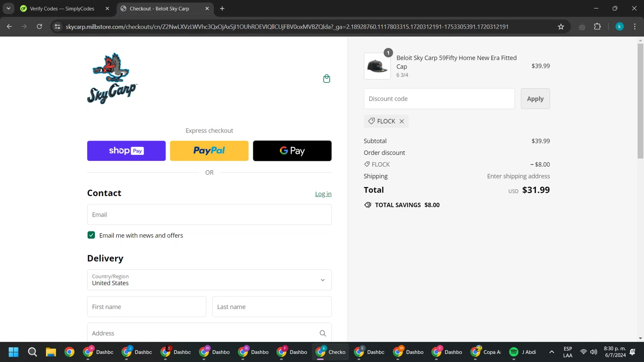Pay with Google Pay express checkout

[292, 151]
